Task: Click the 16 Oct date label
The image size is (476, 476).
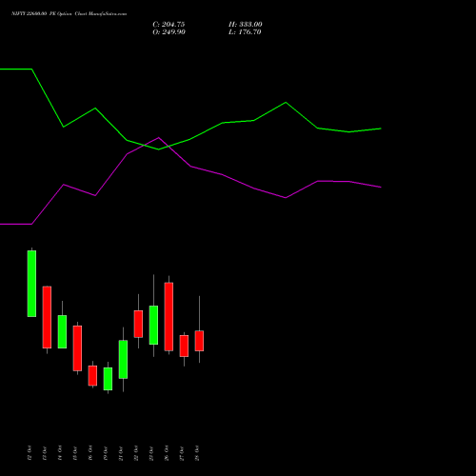Action: coord(90,453)
